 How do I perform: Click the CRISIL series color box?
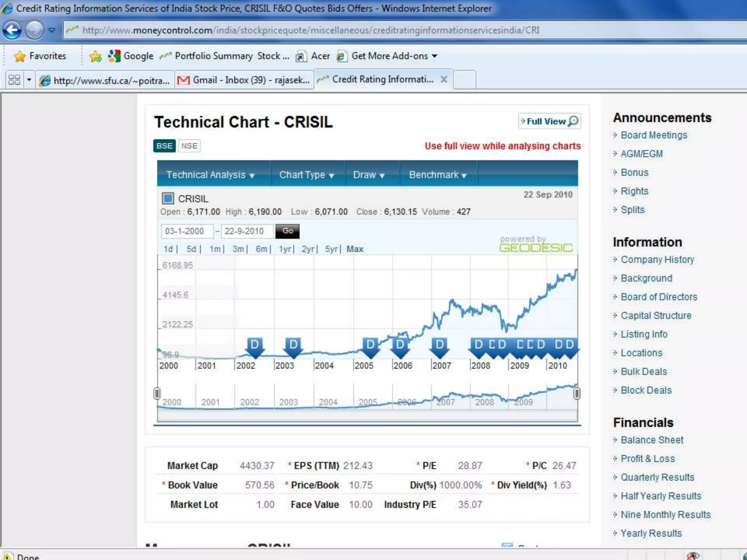coord(168,199)
